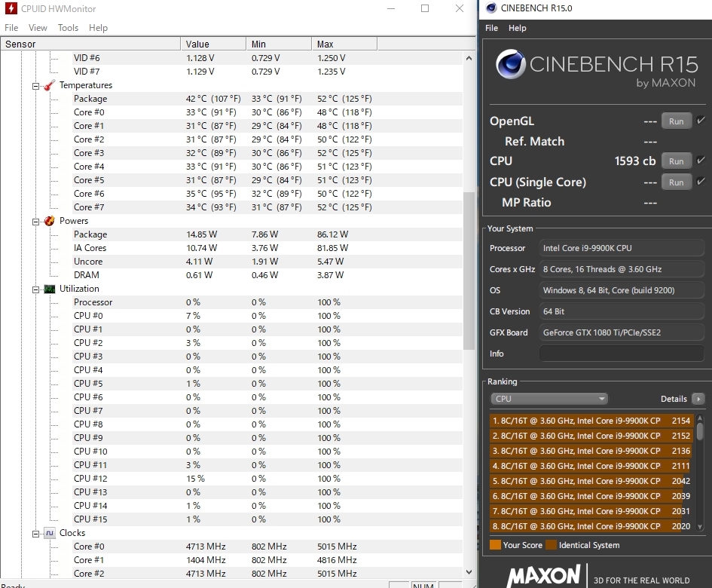
Task: Click the HWMonitor lightning bolt app icon
Action: pos(11,8)
